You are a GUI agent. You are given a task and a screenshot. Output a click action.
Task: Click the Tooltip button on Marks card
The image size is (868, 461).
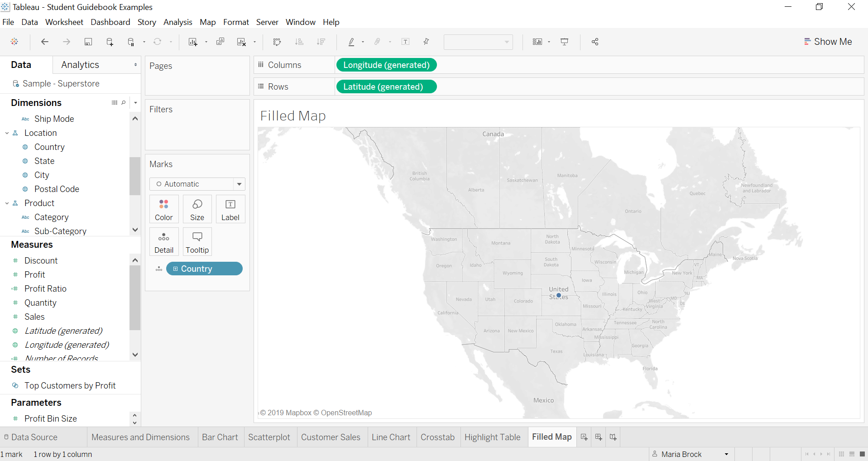pos(197,242)
